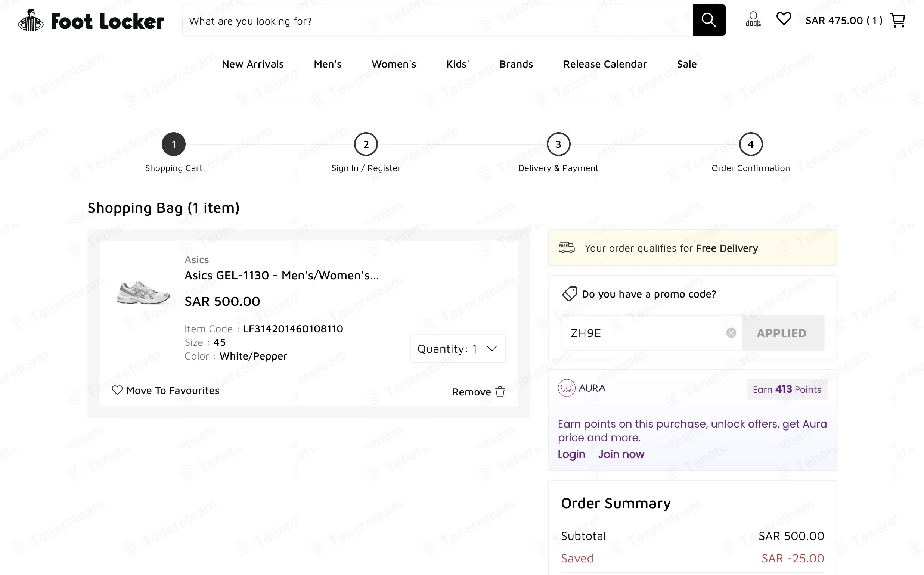924x575 pixels.
Task: Click the heart beside Move To Favourites
Action: click(117, 390)
